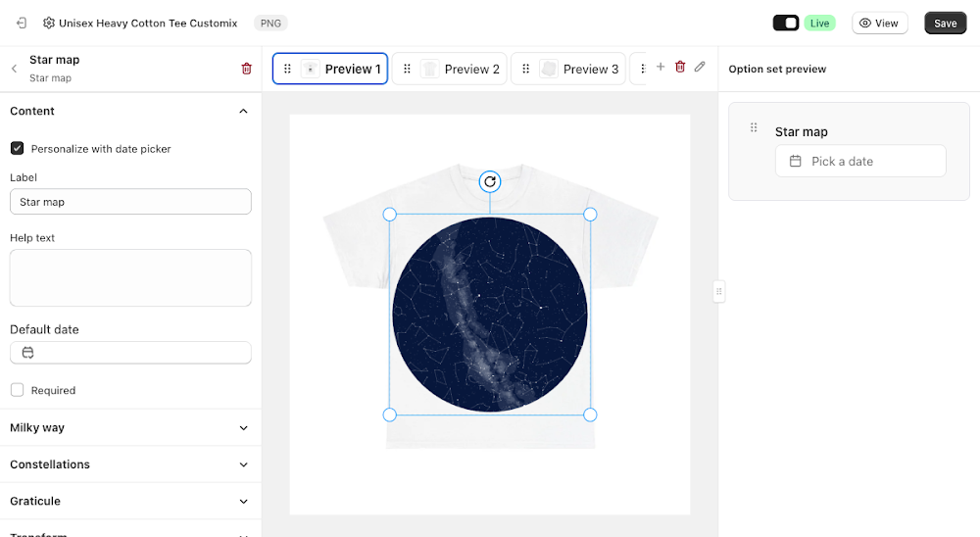Grab the Preview 3 drag handle
The width and height of the screenshot is (980, 537).
(x=525, y=69)
